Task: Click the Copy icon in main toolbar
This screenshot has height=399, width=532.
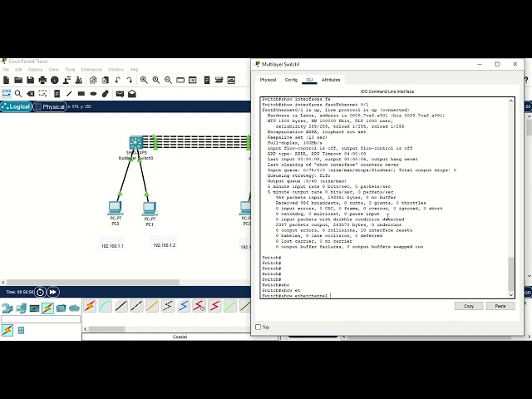Action: pos(93,80)
